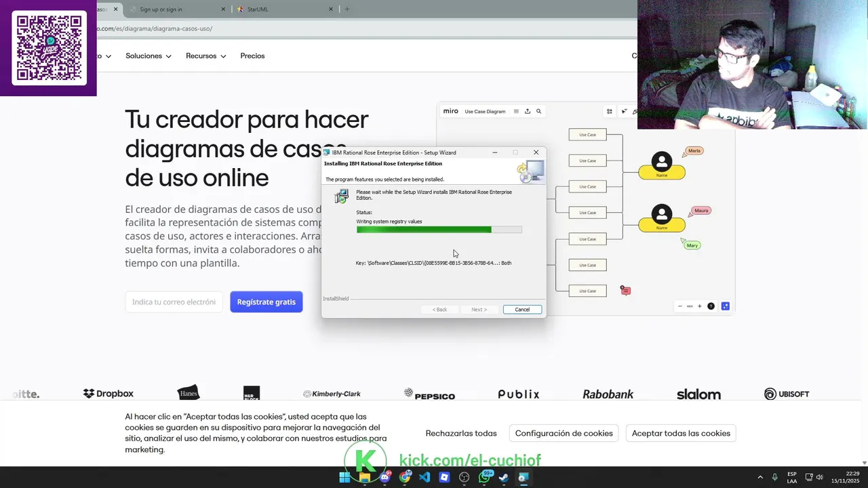Image resolution: width=868 pixels, height=488 pixels.
Task: Show hidden system tray icons
Action: coord(760,477)
